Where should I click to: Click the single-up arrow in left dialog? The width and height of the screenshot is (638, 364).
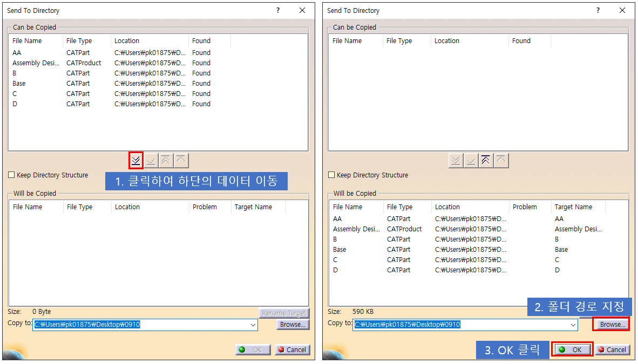[x=181, y=160]
